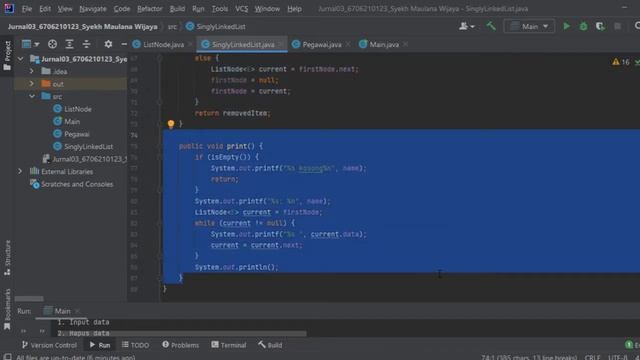Open the Run menu

198,9
